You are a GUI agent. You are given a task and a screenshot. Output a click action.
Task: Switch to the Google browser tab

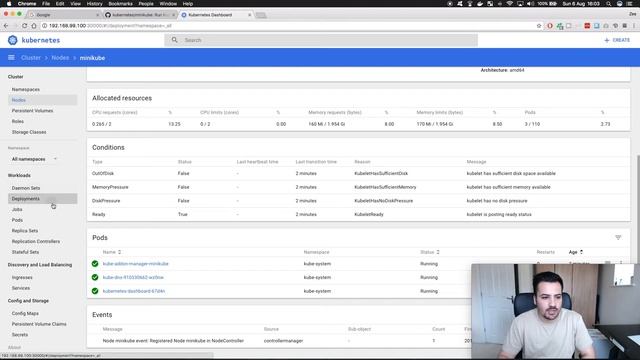[63, 15]
